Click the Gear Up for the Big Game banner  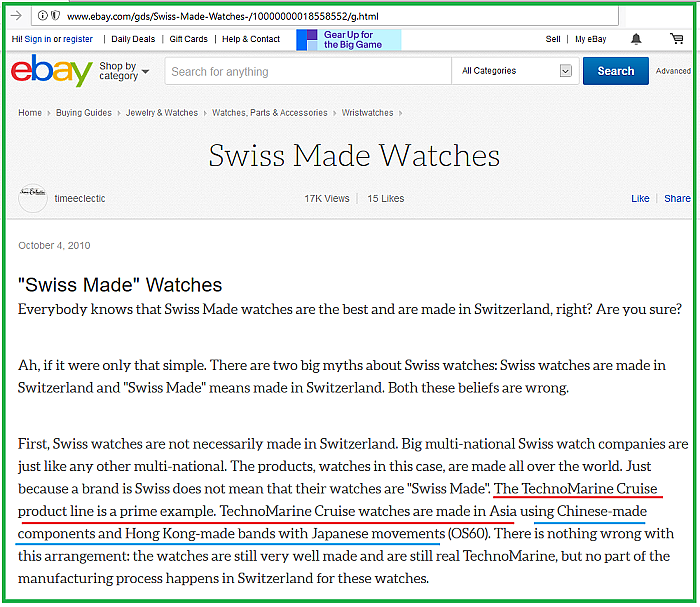point(349,40)
